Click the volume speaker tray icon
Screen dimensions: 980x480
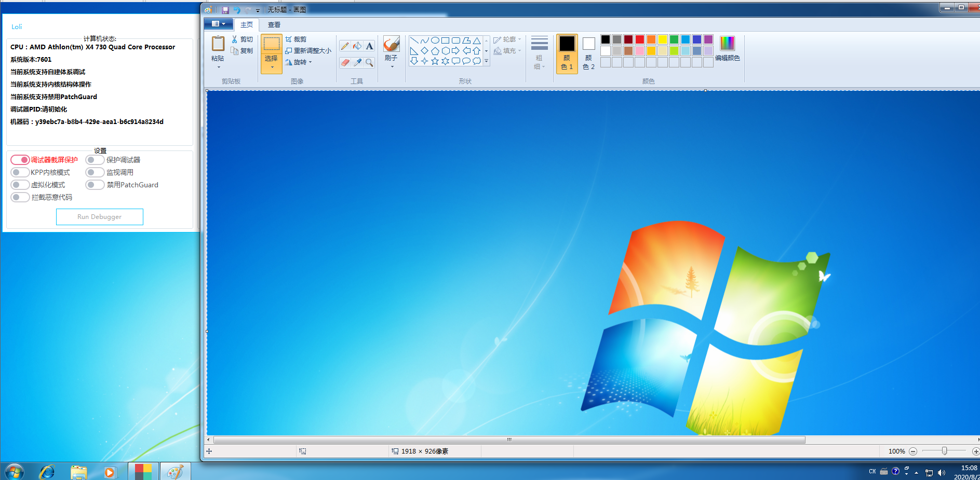click(942, 473)
